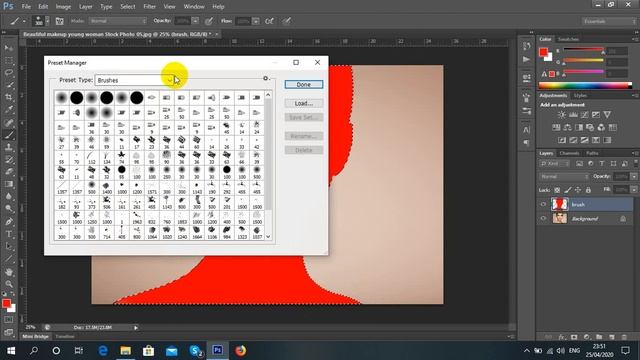Image resolution: width=640 pixels, height=360 pixels.
Task: Select the Eyedropper tool
Action: point(9,109)
